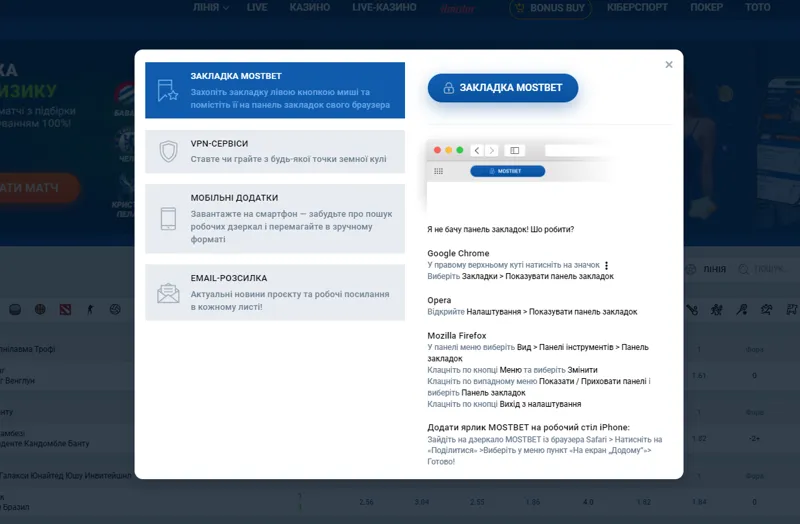This screenshot has height=524, width=800.
Task: Click the red Dota 2 sport icon
Action: coord(65,309)
